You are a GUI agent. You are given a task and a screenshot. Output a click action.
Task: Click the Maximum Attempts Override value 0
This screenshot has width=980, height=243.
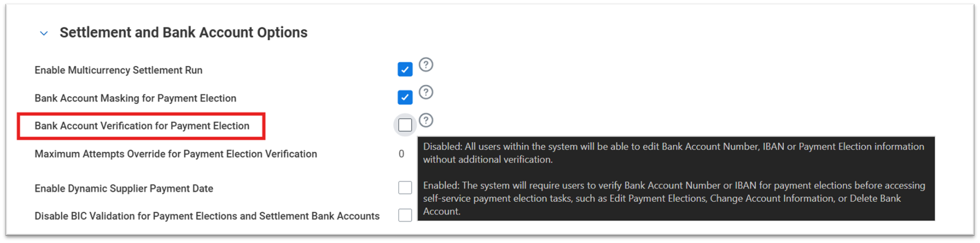[402, 154]
